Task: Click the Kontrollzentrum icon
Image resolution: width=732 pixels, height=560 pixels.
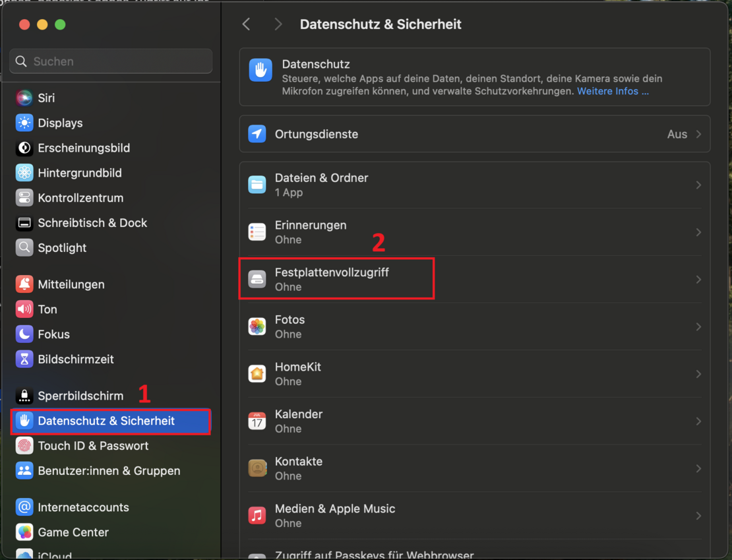Action: click(24, 198)
